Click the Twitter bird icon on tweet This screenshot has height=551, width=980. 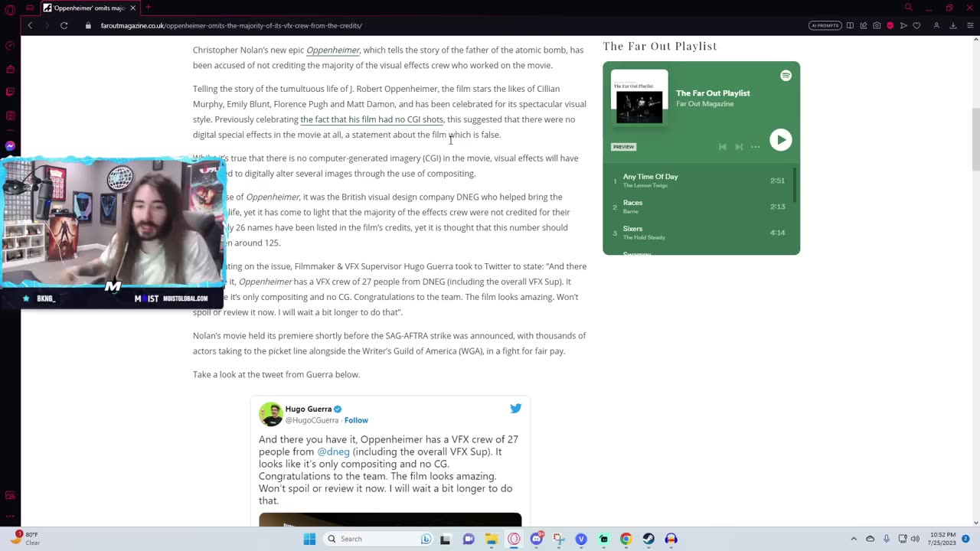[515, 409]
